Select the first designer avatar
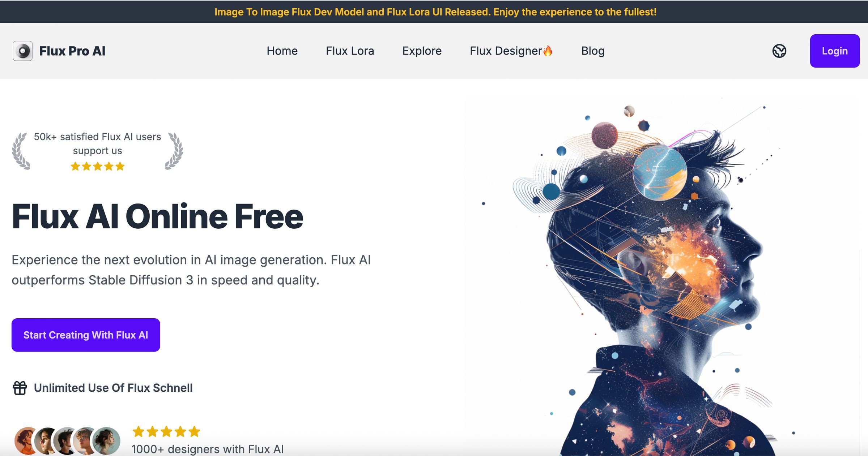Image resolution: width=868 pixels, height=456 pixels. point(25,441)
